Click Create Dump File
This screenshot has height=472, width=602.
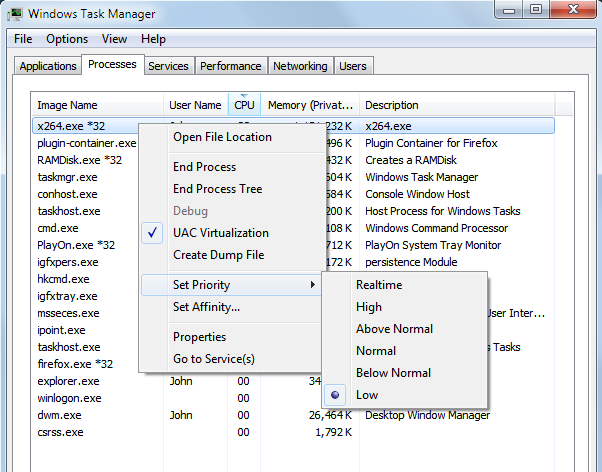tap(218, 255)
